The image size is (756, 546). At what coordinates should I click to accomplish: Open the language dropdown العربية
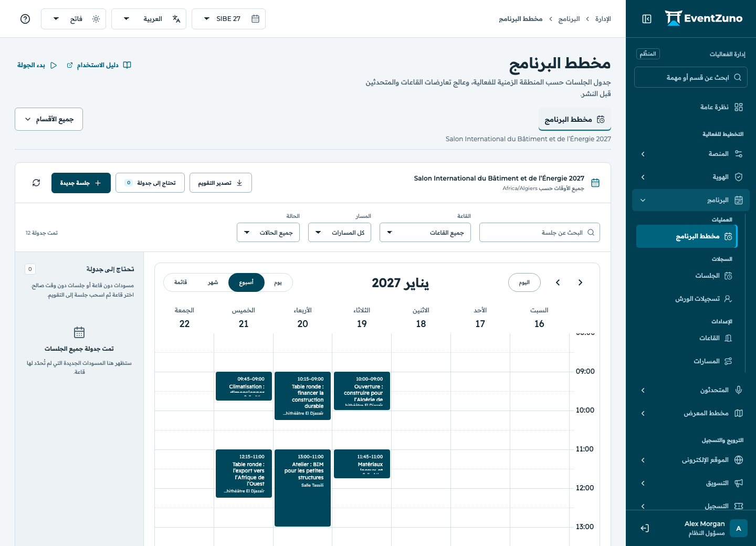(x=149, y=19)
